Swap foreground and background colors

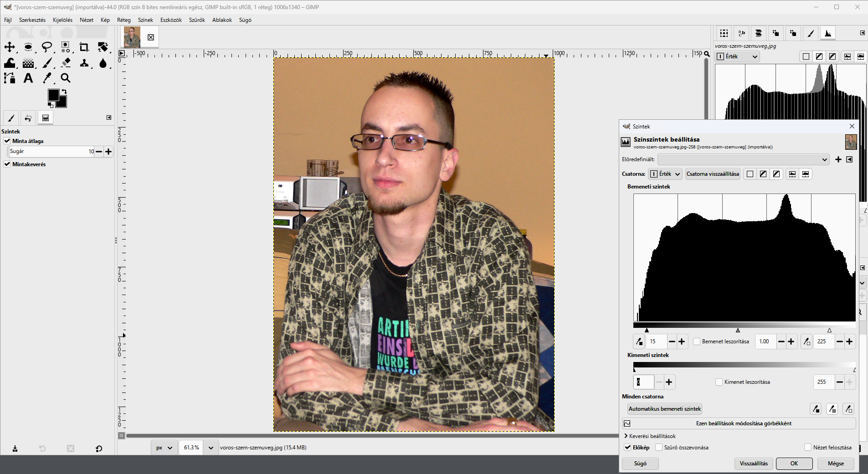(x=64, y=92)
